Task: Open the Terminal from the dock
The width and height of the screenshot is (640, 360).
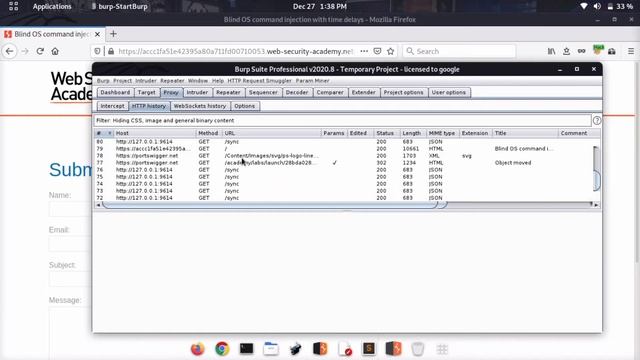Action: click(x=247, y=349)
